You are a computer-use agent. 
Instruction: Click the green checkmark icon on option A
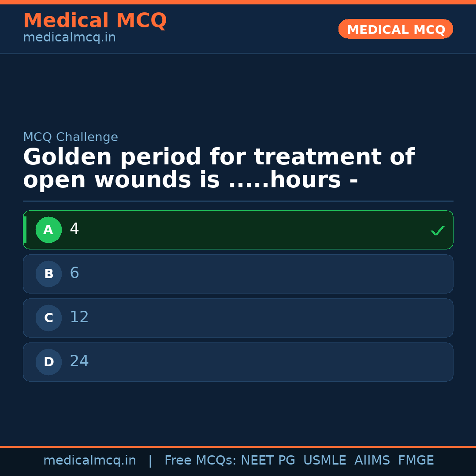coord(437,230)
